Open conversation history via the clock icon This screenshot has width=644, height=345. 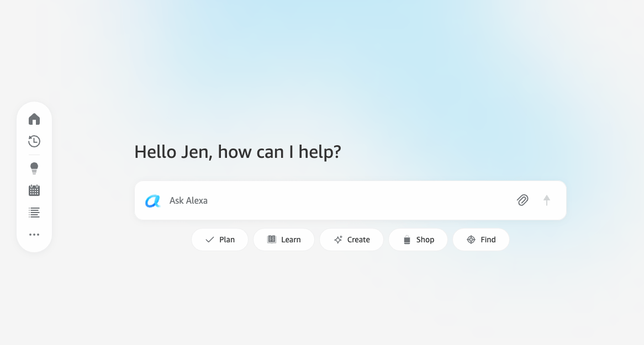pos(34,141)
